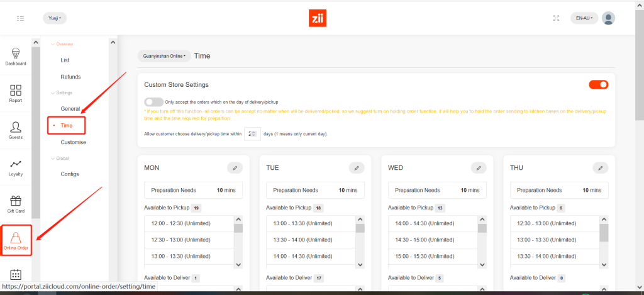Image resolution: width=644 pixels, height=295 pixels.
Task: Open the Customise settings menu item
Action: click(x=73, y=142)
